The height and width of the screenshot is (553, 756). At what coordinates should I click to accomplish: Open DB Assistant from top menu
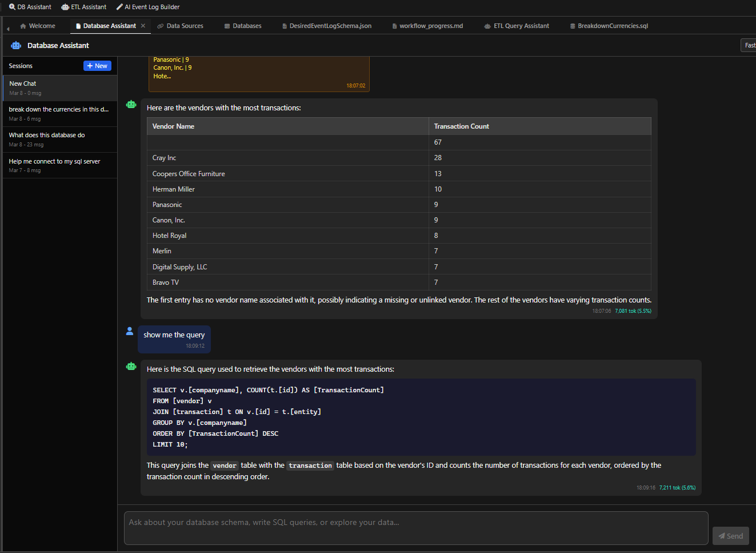click(x=30, y=7)
